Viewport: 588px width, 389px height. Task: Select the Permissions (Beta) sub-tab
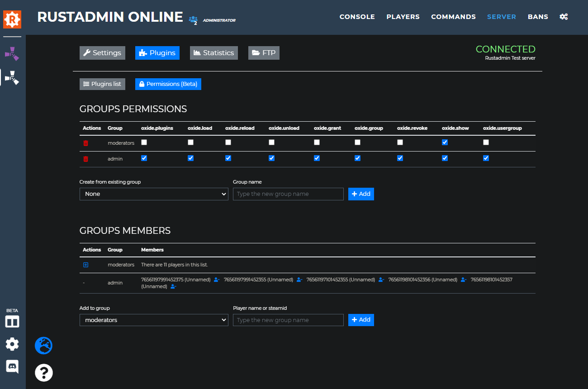(x=168, y=84)
